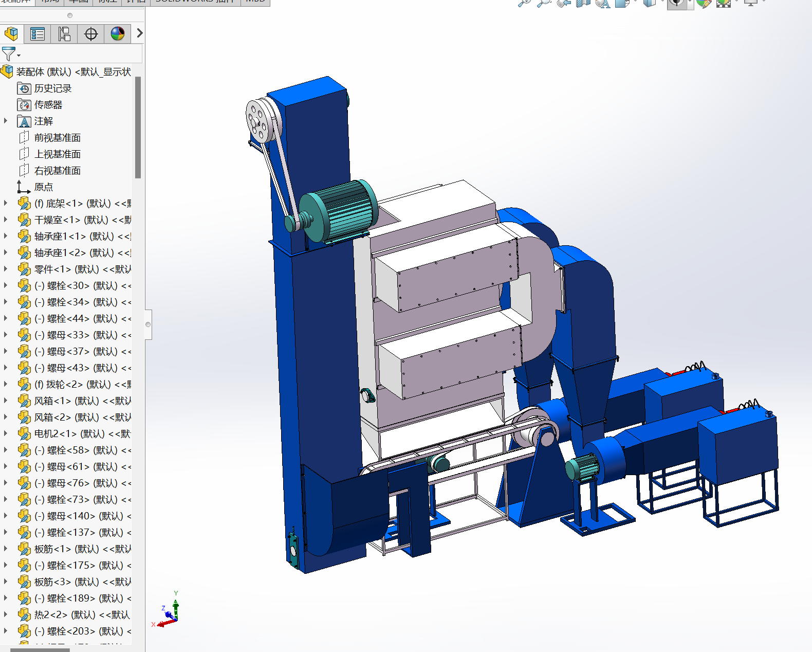Open the ConfigurationManager tab icon

coord(64,34)
